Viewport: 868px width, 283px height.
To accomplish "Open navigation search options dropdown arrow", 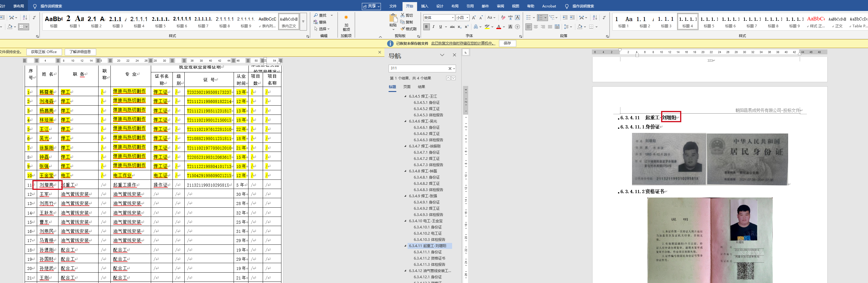I will click(454, 69).
